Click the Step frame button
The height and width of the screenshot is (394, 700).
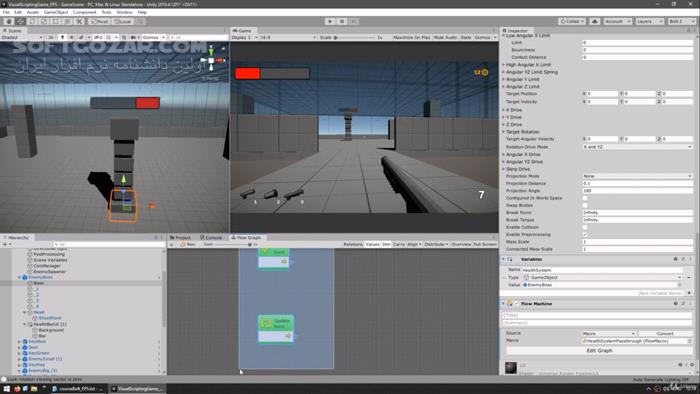[x=354, y=21]
